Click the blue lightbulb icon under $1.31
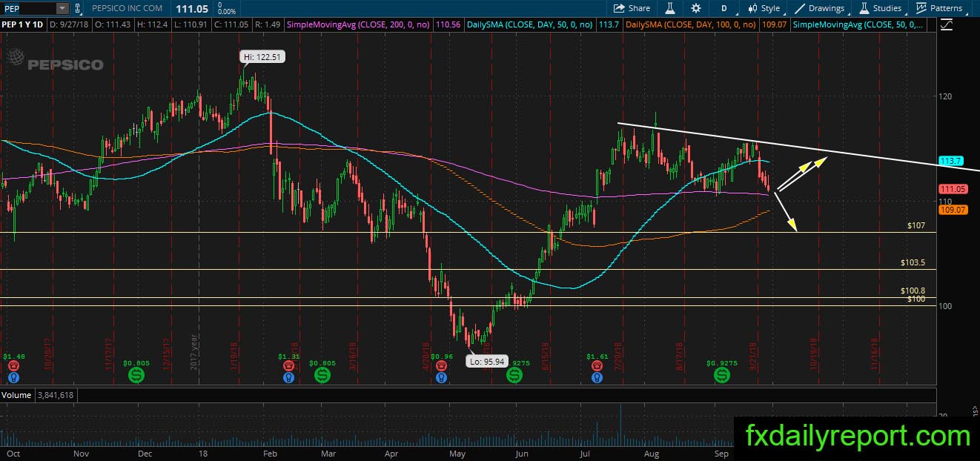The width and height of the screenshot is (980, 461). point(288,378)
